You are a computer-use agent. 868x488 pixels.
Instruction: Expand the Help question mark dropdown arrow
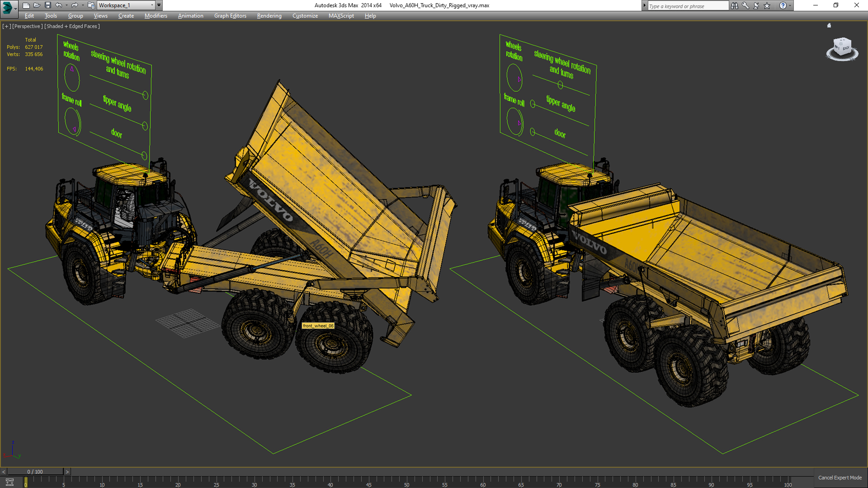click(790, 5)
